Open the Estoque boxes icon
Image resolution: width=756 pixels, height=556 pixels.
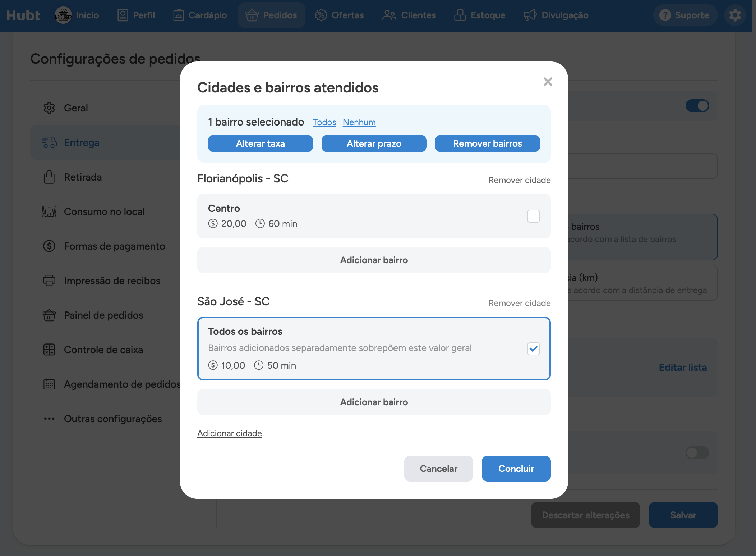460,15
